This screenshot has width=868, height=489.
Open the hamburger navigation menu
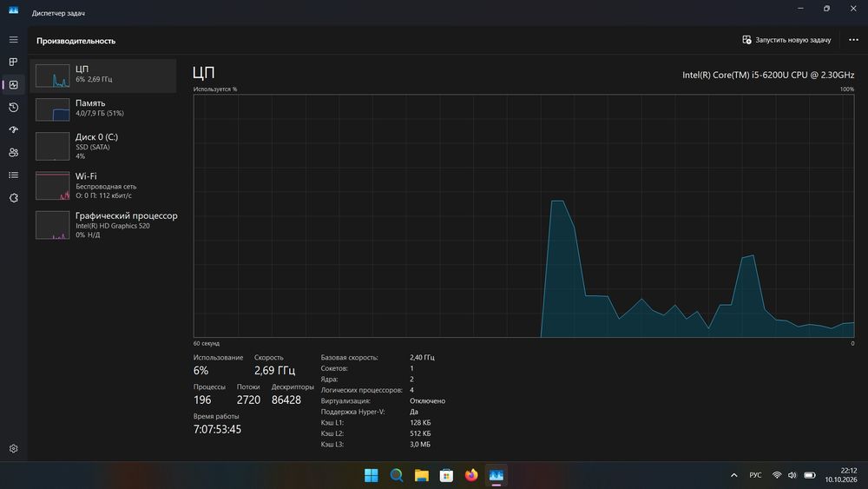point(13,40)
